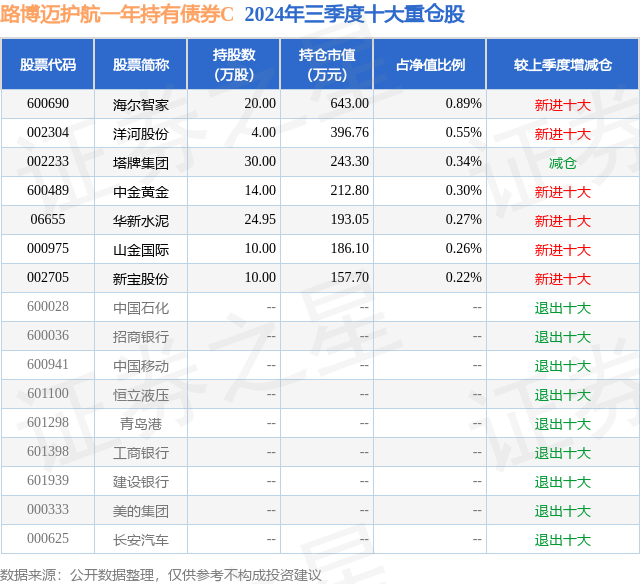Select stock code 601939

48,480
